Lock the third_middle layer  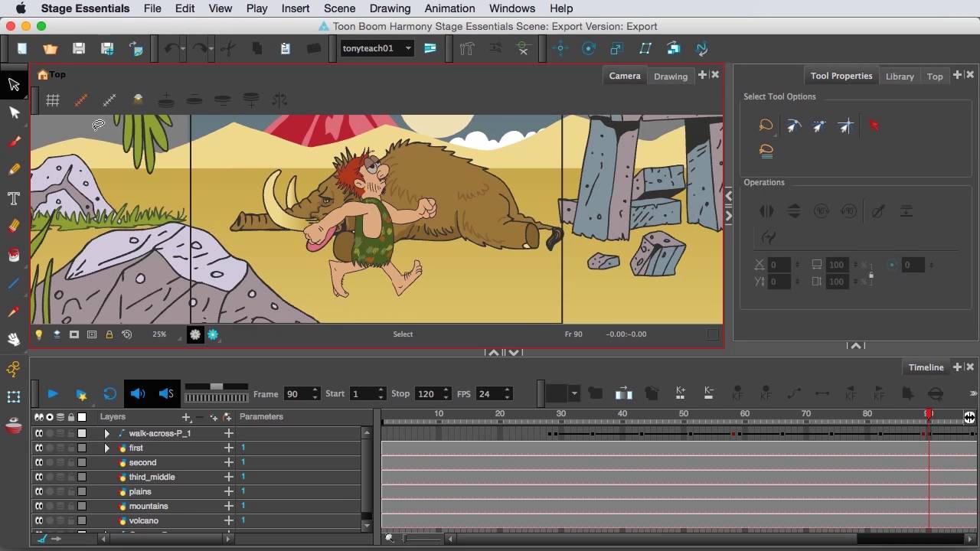pos(70,477)
